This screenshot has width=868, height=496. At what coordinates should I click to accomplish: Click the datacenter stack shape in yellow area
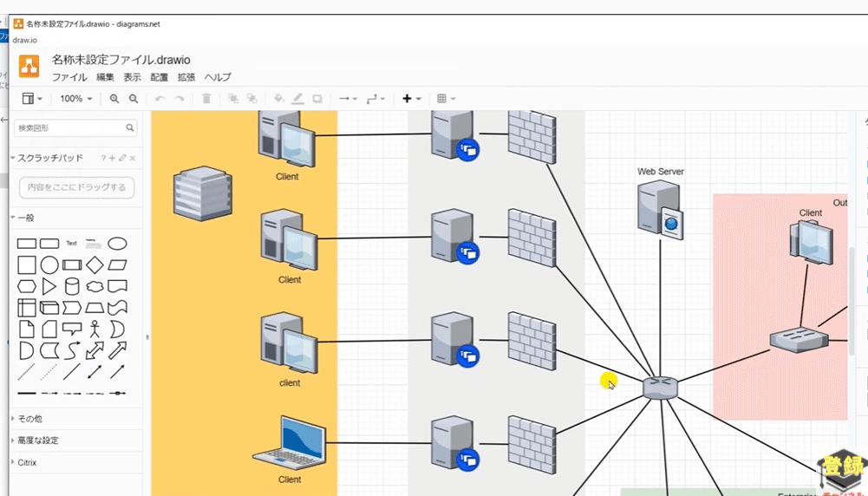point(203,193)
